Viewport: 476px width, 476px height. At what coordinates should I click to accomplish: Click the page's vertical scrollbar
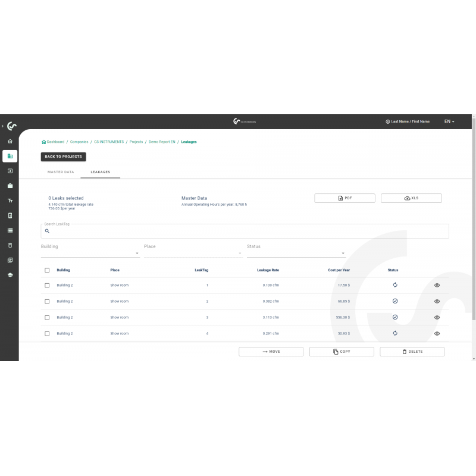tap(473, 238)
